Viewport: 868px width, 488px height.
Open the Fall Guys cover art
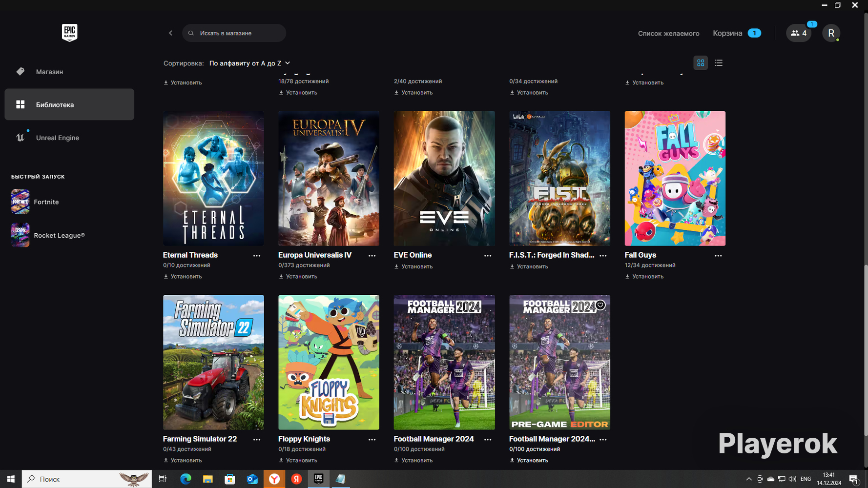[675, 179]
